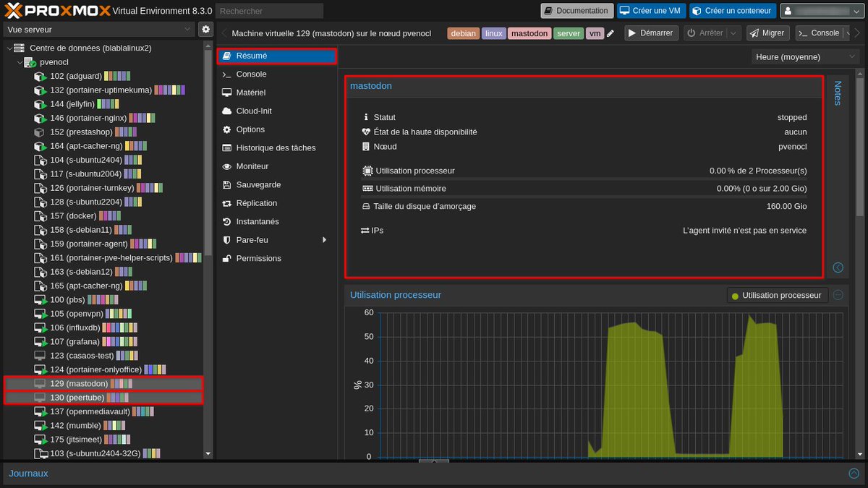Open the Journaux panel at the bottom
The image size is (868, 488).
(x=27, y=474)
